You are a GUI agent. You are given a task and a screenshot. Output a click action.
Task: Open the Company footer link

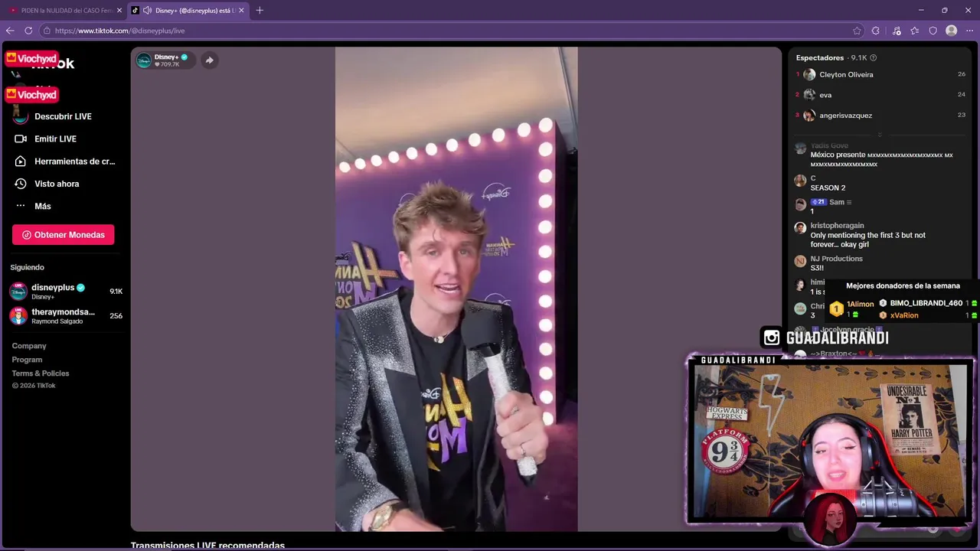click(x=29, y=346)
